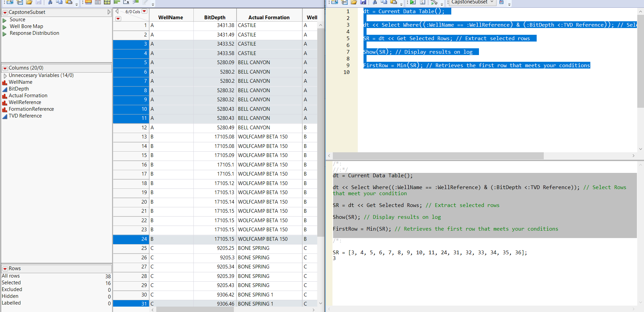The image size is (644, 312).
Task: Run the Response Distribution script triangle
Action: (x=5, y=34)
